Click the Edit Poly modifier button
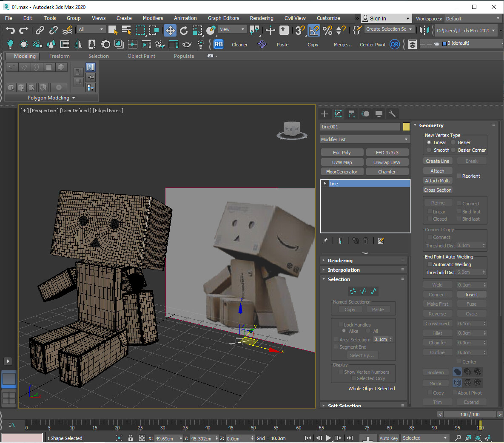The height and width of the screenshot is (443, 504). coord(342,153)
